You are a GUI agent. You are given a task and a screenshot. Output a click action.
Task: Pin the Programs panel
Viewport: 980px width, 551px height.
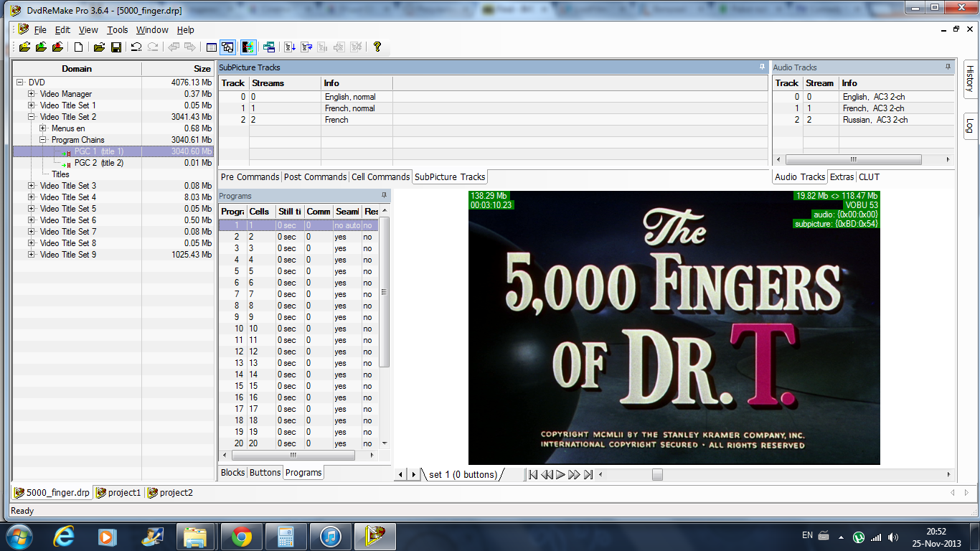click(385, 195)
